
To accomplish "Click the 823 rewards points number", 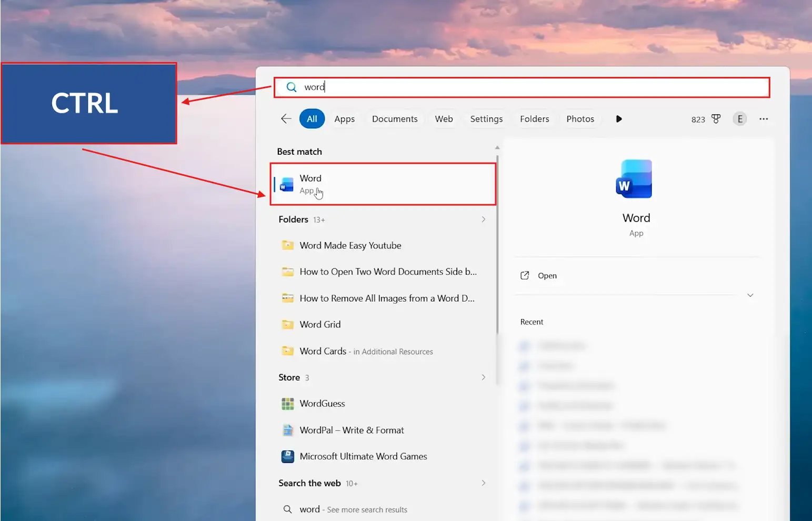I will [698, 119].
